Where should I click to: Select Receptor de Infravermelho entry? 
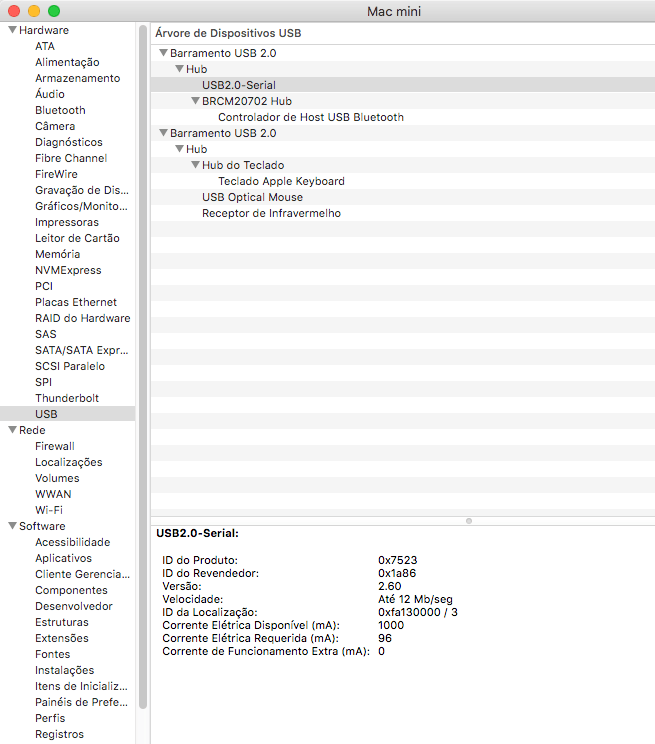[x=271, y=214]
